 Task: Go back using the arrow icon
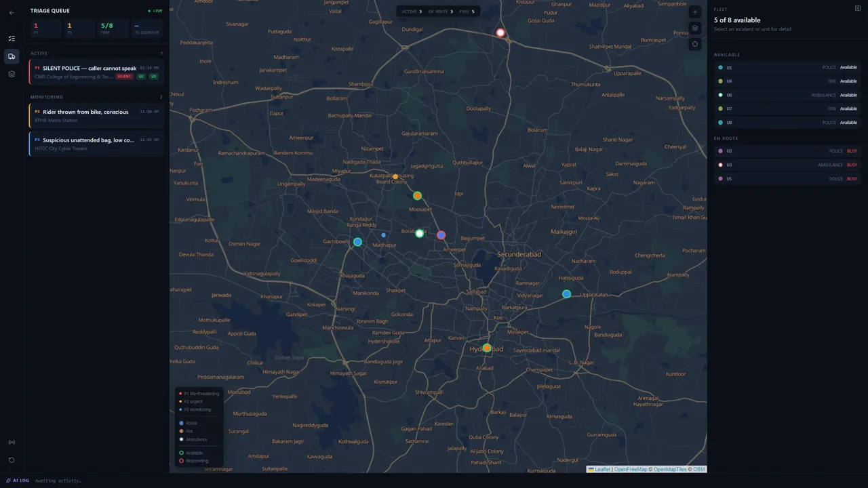pos(12,13)
